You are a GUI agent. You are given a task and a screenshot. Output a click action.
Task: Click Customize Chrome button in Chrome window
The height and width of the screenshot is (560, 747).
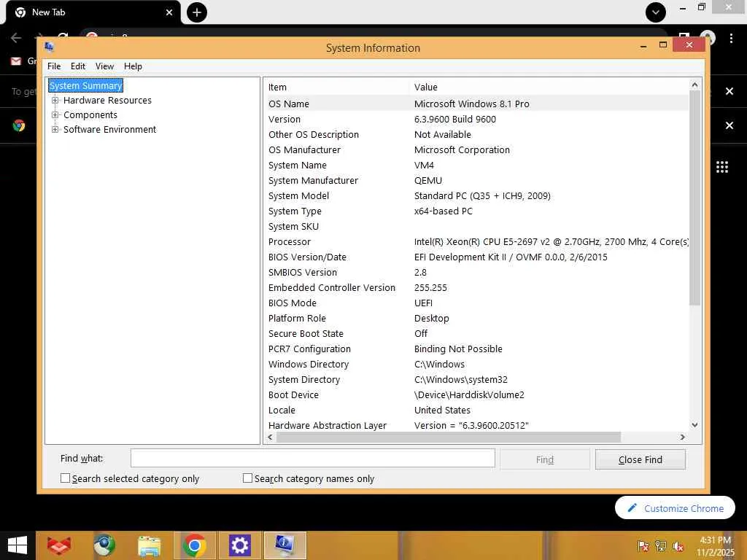tap(675, 508)
